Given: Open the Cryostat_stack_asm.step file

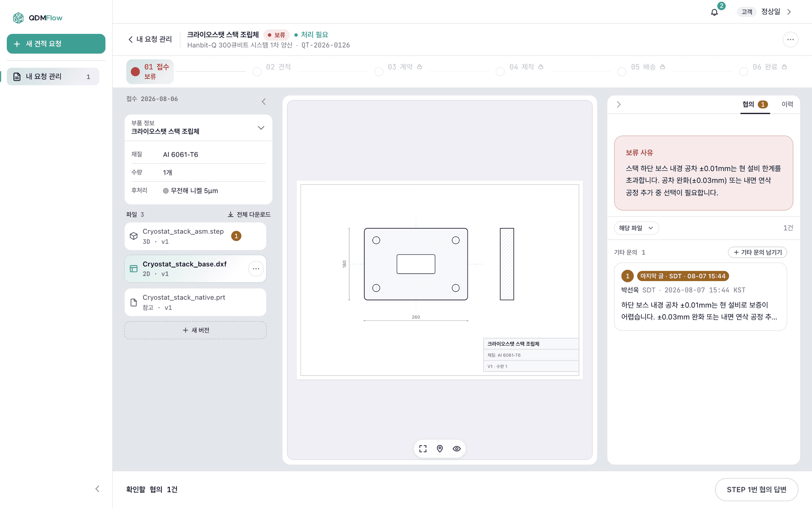Looking at the screenshot, I should 196,236.
